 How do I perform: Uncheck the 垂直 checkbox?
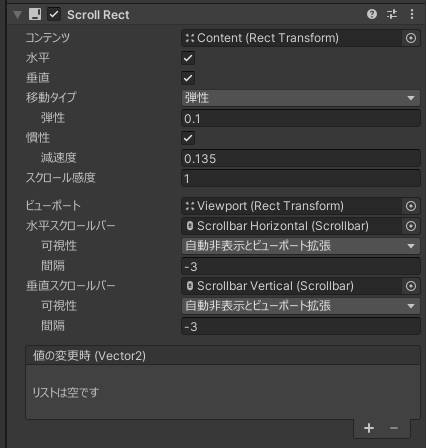pos(188,78)
